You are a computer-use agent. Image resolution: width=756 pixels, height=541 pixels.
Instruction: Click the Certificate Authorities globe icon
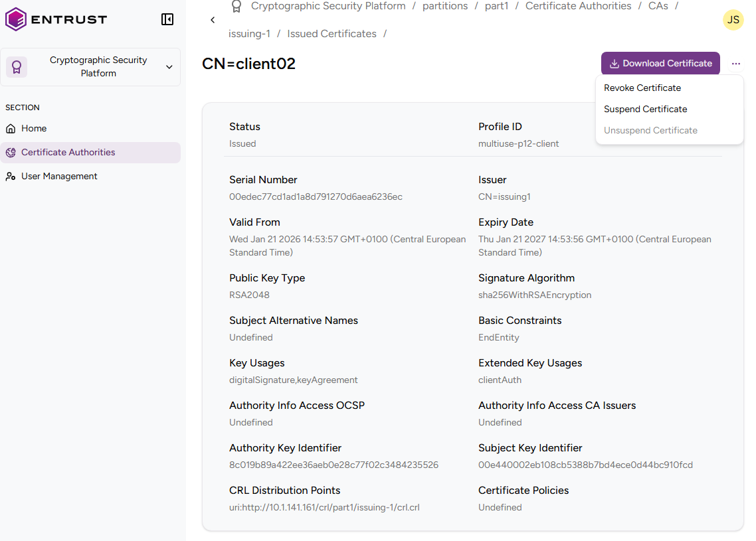11,152
